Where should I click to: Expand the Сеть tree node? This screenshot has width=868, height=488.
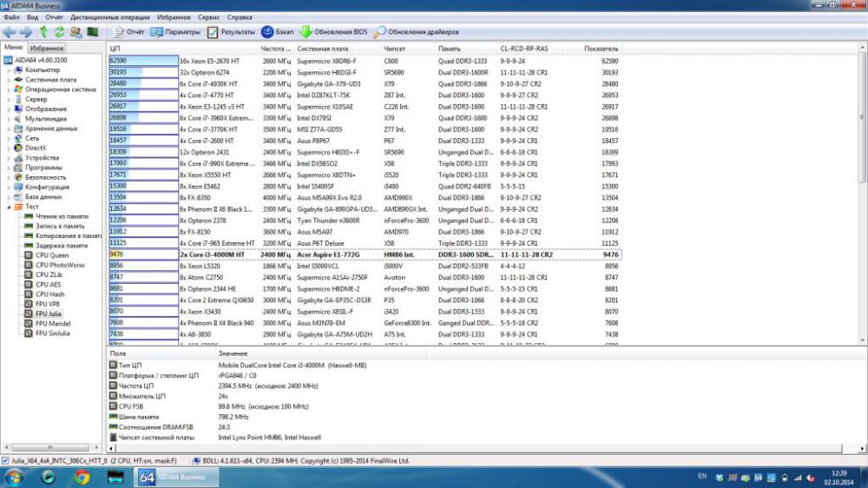[9, 138]
